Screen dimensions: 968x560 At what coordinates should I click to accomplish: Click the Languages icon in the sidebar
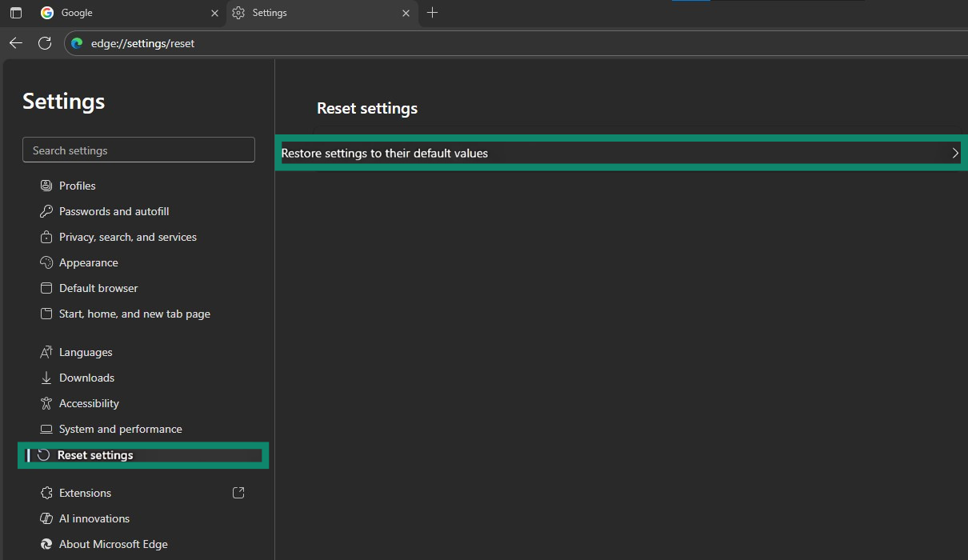click(x=46, y=351)
